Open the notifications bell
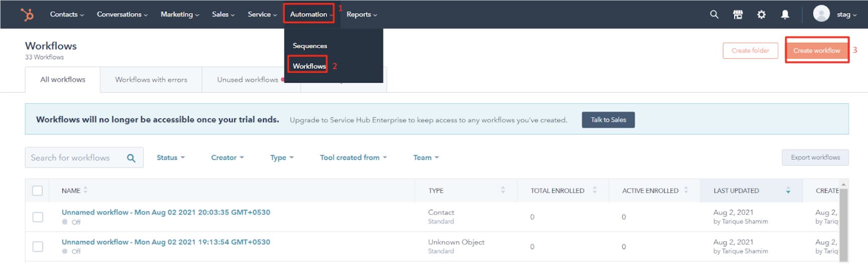This screenshot has width=868, height=266. 785,15
